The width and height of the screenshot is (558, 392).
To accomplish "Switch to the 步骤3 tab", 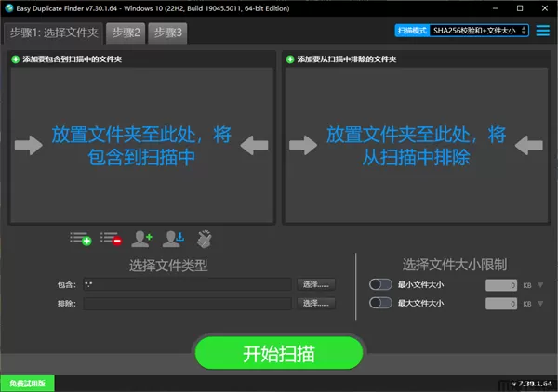I will pyautogui.click(x=167, y=33).
